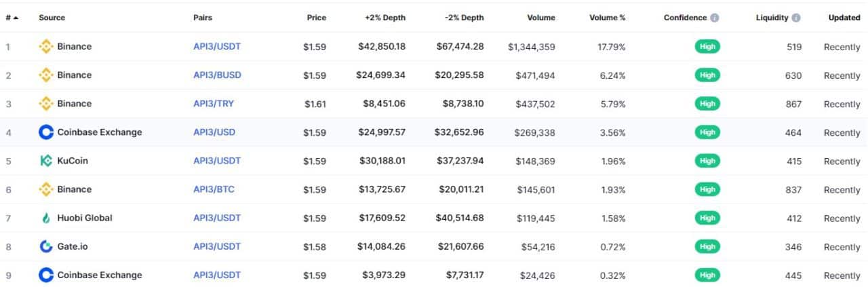Click the KuCoin exchange logo
Image resolution: width=868 pixels, height=287 pixels.
pyautogui.click(x=46, y=161)
